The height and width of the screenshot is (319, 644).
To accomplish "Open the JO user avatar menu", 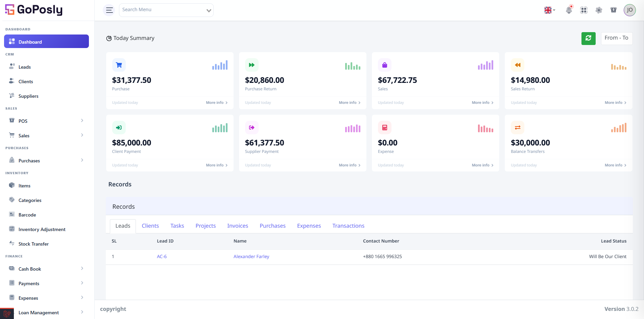I will point(630,10).
